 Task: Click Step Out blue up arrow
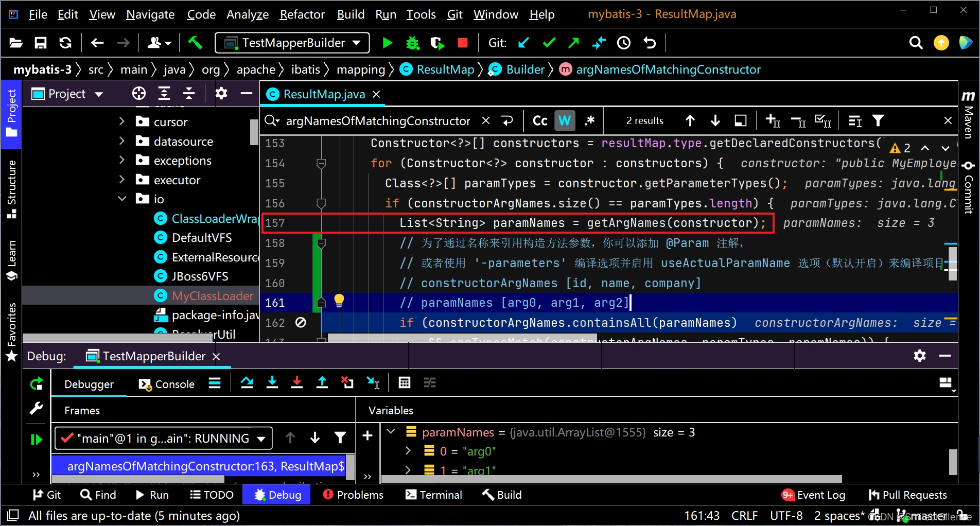click(x=322, y=382)
